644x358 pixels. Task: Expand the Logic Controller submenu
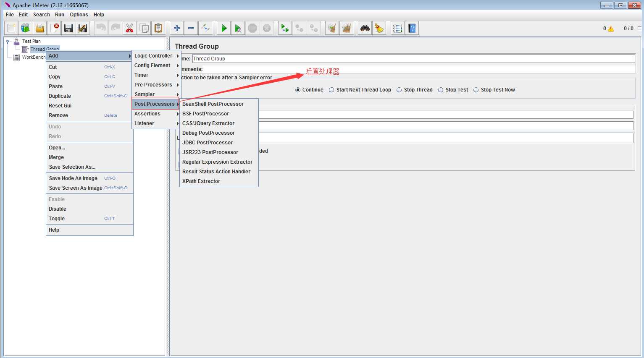click(x=156, y=56)
